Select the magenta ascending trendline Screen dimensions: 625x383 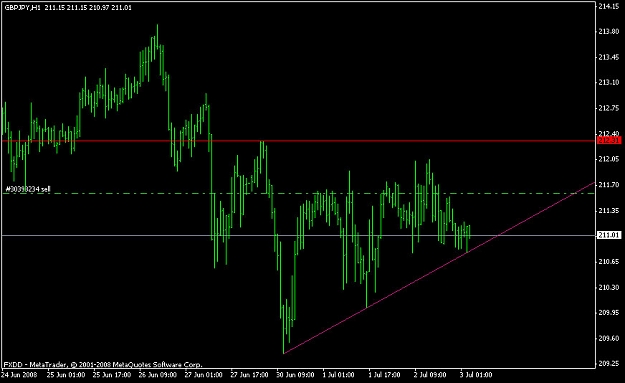(x=438, y=268)
